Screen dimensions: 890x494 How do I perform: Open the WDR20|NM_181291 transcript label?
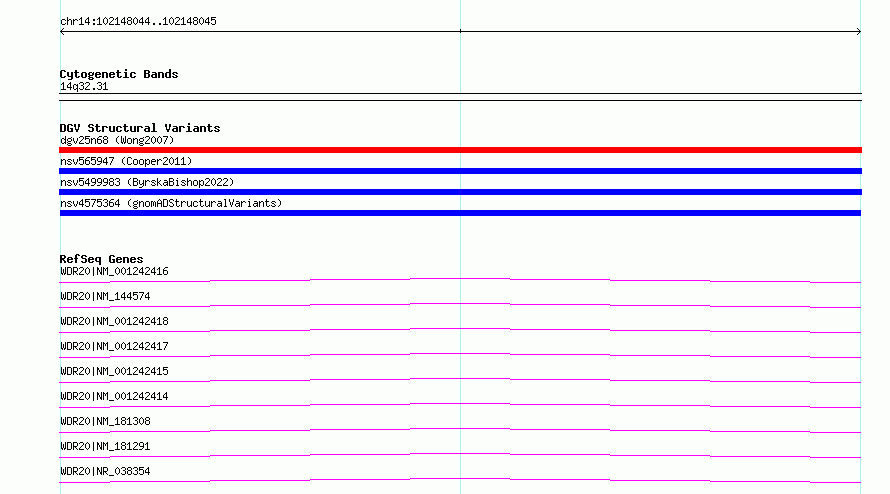[105, 446]
